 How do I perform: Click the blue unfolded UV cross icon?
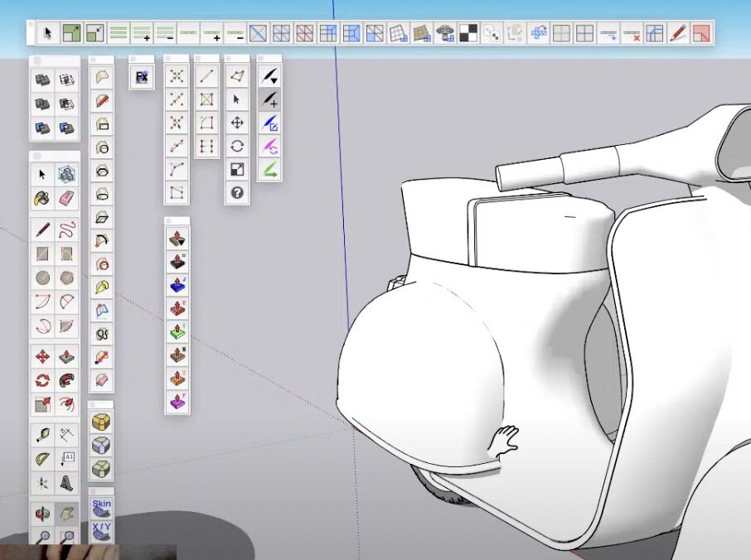tap(538, 33)
